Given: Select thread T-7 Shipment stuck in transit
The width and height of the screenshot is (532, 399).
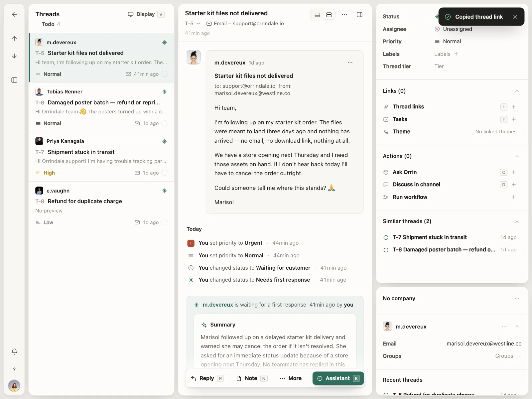Looking at the screenshot, I should [x=101, y=157].
